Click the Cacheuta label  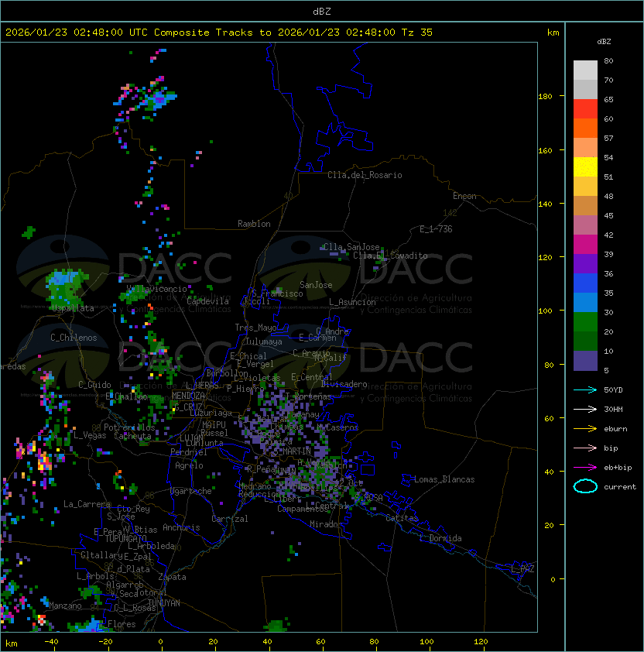point(132,436)
